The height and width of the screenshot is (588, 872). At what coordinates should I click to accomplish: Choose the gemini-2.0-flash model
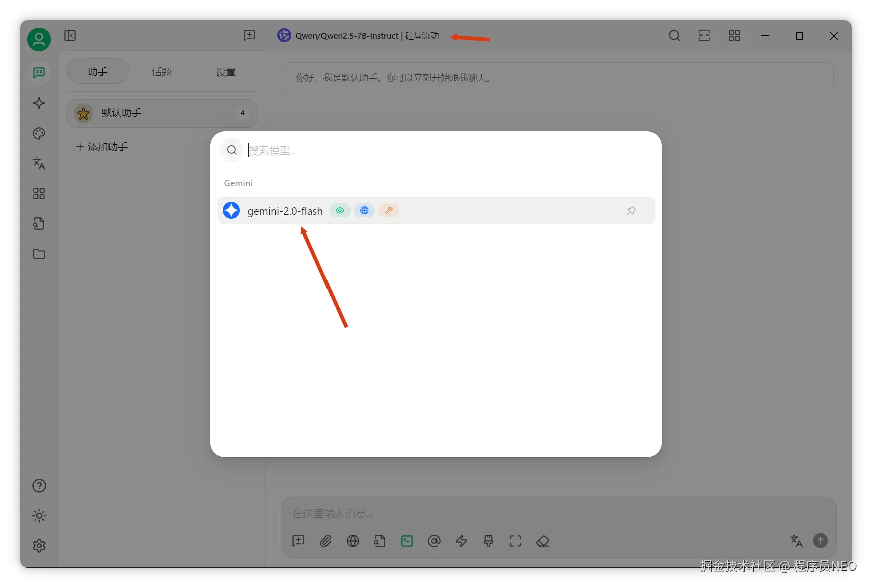436,211
